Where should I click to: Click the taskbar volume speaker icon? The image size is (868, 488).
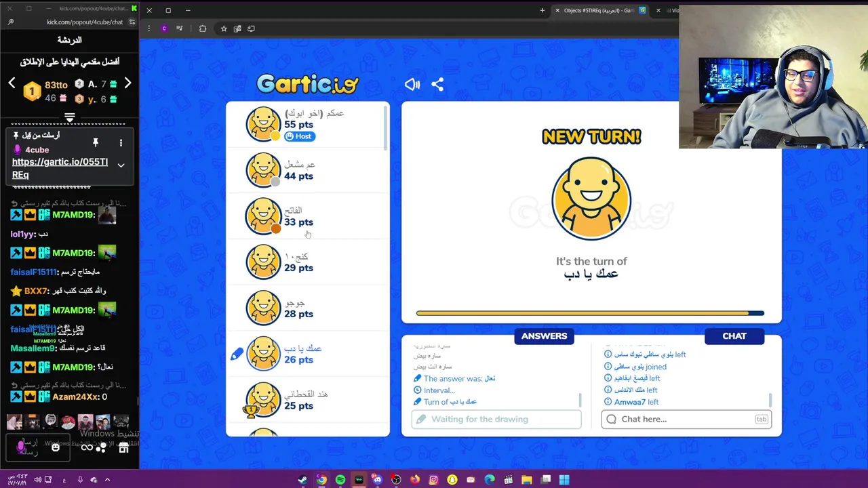37,480
